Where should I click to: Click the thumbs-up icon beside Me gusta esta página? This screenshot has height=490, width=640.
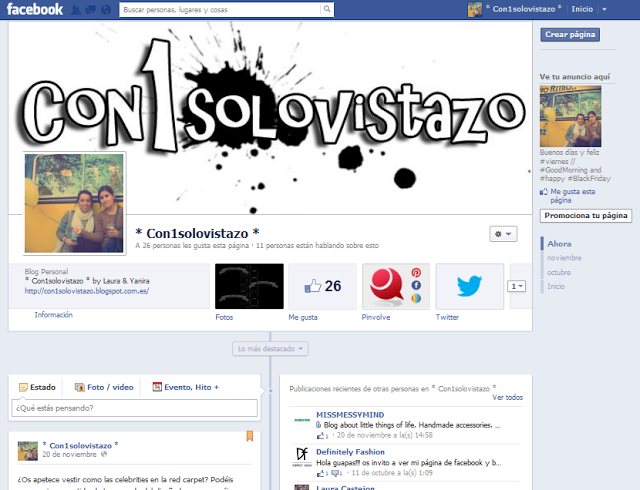(544, 192)
